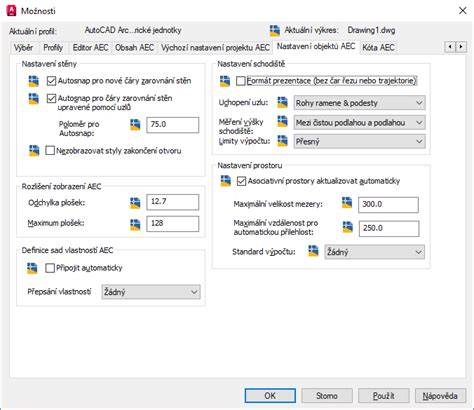Open the Kóta AEC tab
This screenshot has width=474, height=410.
pos(378,48)
